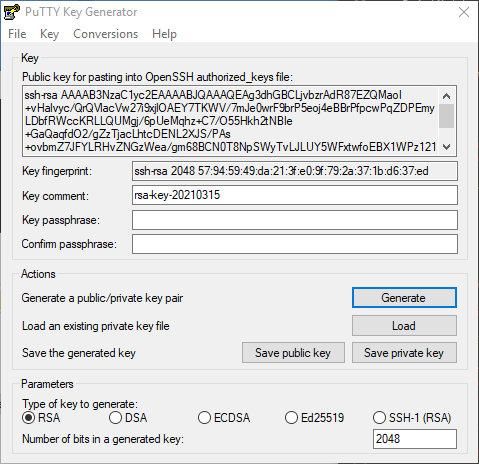Viewport: 479px width, 464px height.
Task: Click the public key scrollbar down arrow
Action: pyautogui.click(x=446, y=146)
